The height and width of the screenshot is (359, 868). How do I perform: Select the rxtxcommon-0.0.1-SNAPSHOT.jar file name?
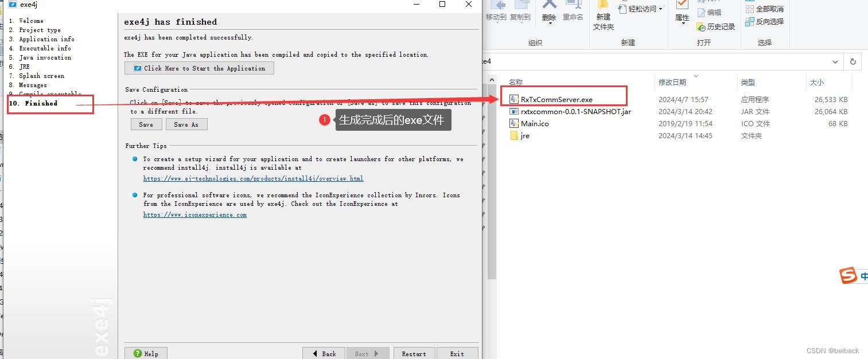[x=576, y=111]
